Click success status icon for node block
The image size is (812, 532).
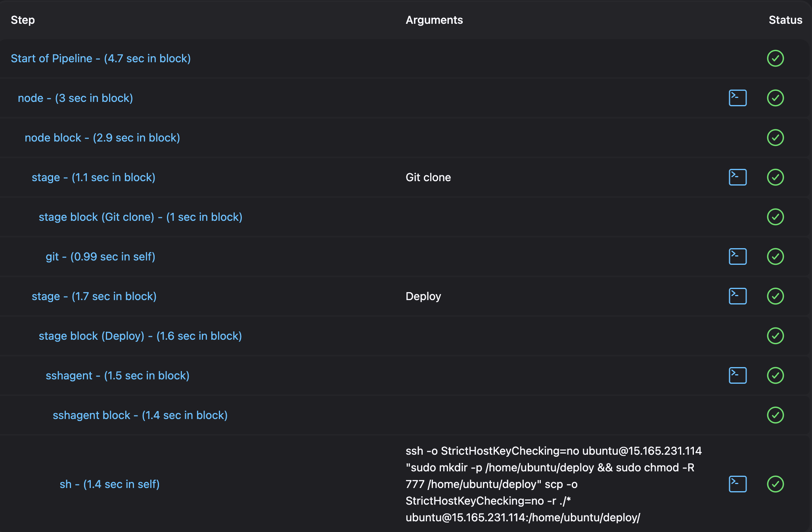point(775,138)
